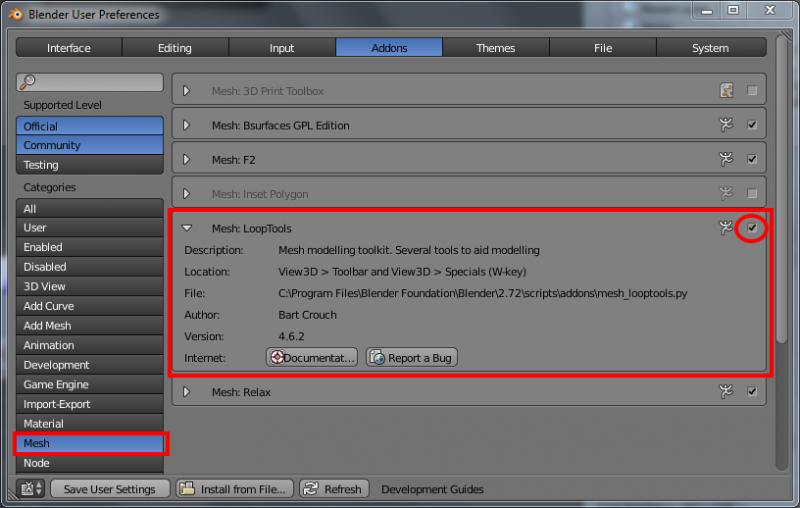Screen dimensions: 800x508
Task: Select the 3D View category
Action: pos(90,286)
